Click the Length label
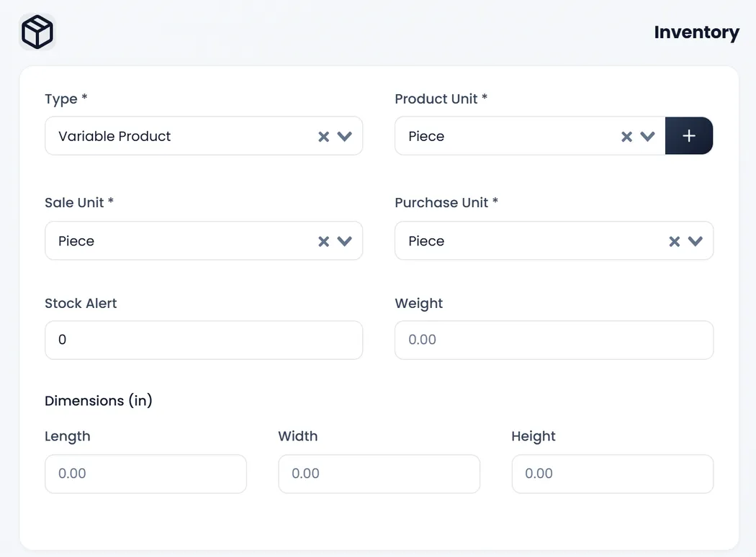The width and height of the screenshot is (756, 557). (x=68, y=437)
